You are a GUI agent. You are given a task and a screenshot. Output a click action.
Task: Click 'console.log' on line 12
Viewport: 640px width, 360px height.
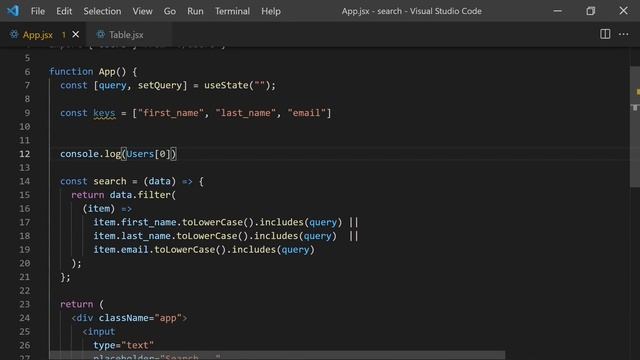90,154
